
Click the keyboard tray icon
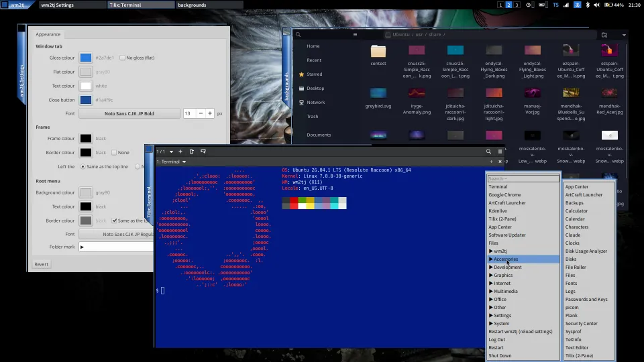coord(542,5)
